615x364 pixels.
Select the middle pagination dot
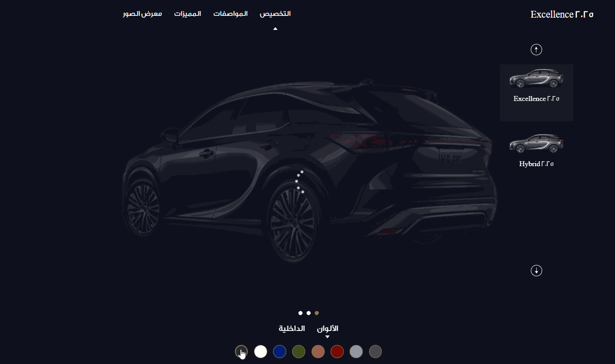[x=308, y=312]
